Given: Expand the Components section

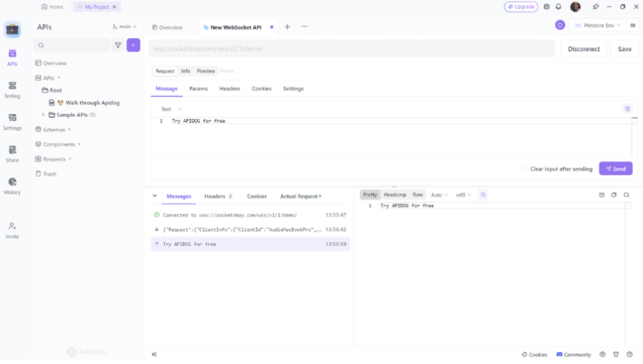Looking at the screenshot, I should coord(59,144).
